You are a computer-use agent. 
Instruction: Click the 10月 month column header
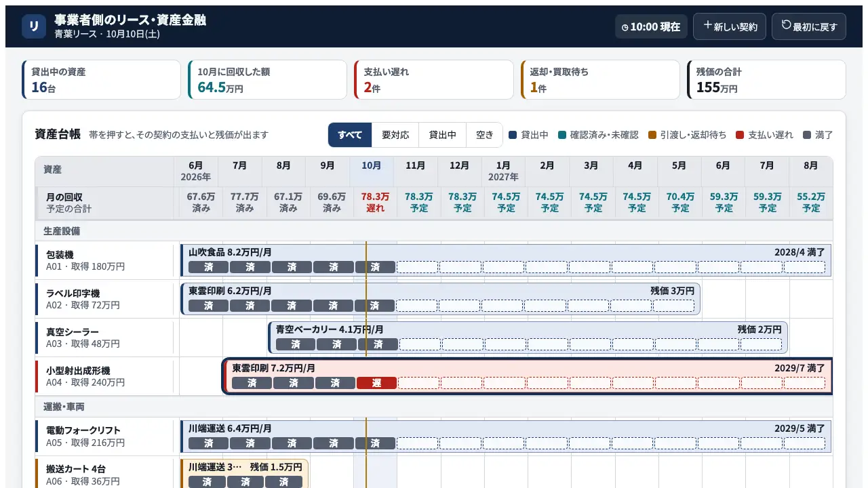point(372,171)
